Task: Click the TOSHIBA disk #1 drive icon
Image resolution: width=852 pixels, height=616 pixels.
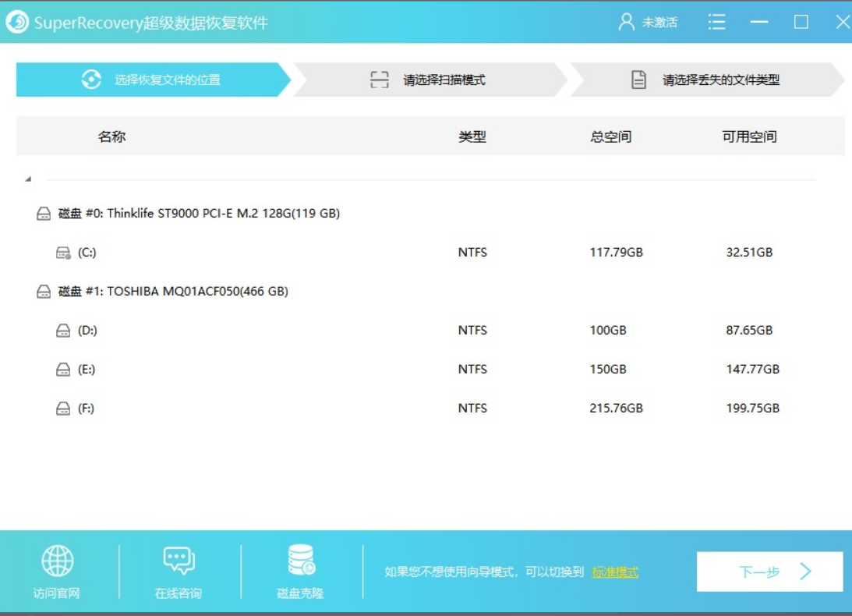Action: tap(44, 292)
